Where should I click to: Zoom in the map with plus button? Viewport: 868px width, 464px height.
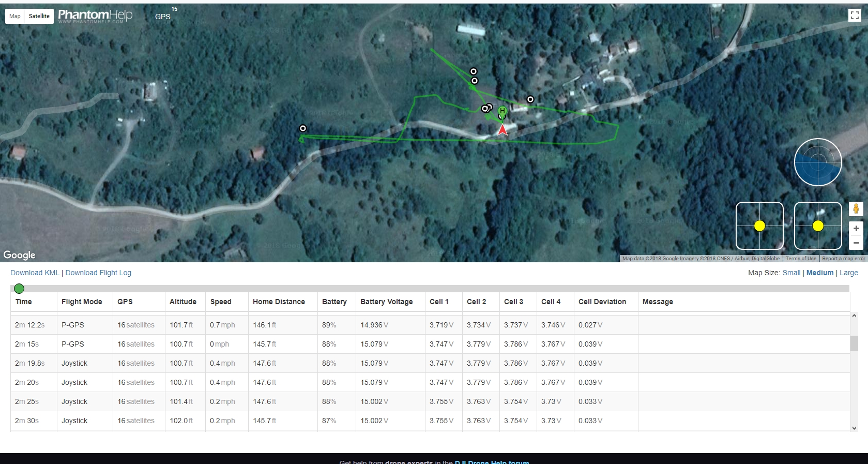(856, 228)
